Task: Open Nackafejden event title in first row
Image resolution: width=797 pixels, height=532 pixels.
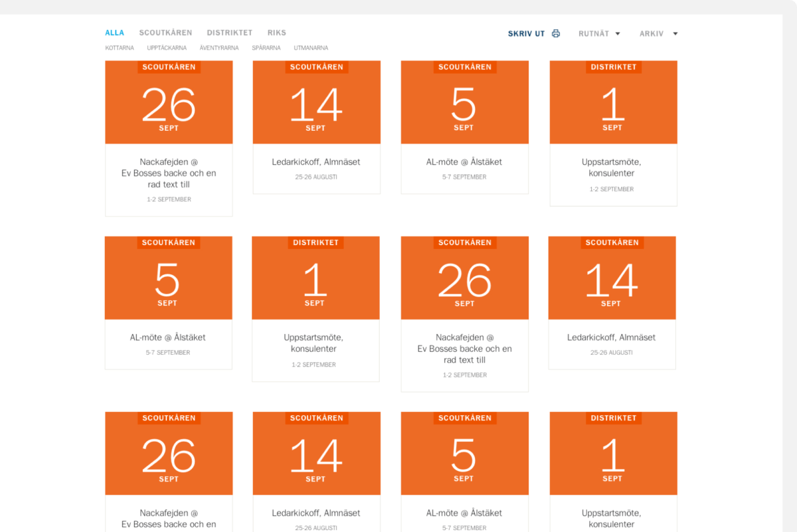Action: click(x=169, y=173)
